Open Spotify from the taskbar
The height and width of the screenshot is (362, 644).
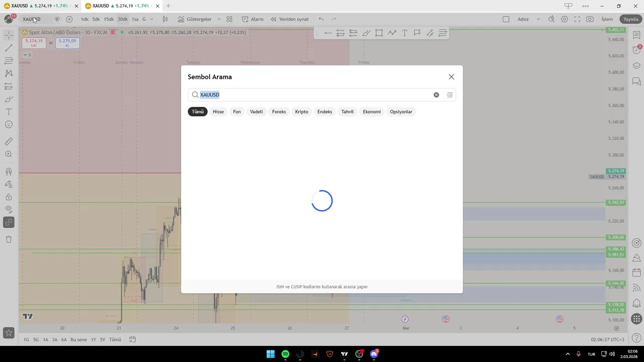tap(285, 354)
